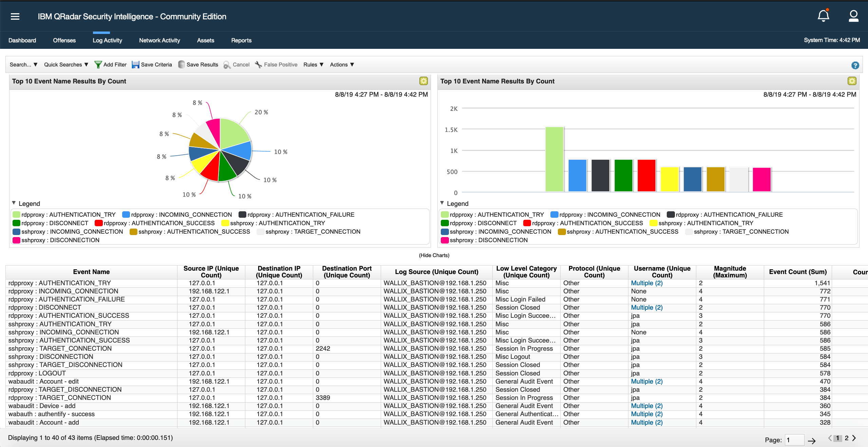Sort by Low Level Category header
This screenshot has height=447, width=868.
tap(526, 272)
